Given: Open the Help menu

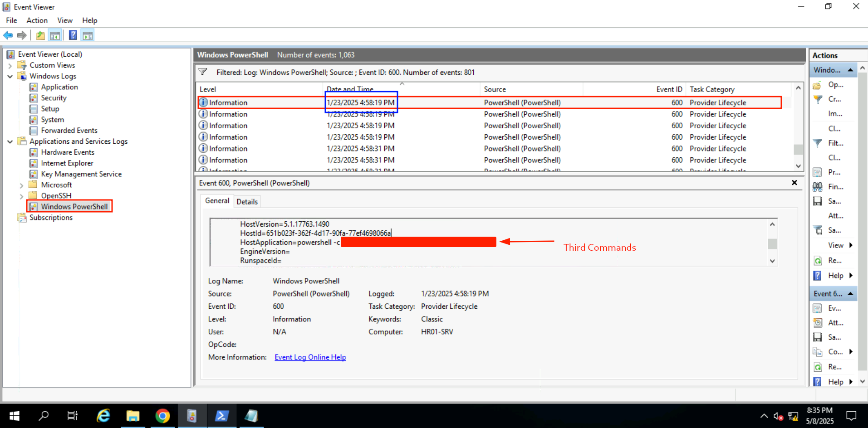Looking at the screenshot, I should click(90, 20).
